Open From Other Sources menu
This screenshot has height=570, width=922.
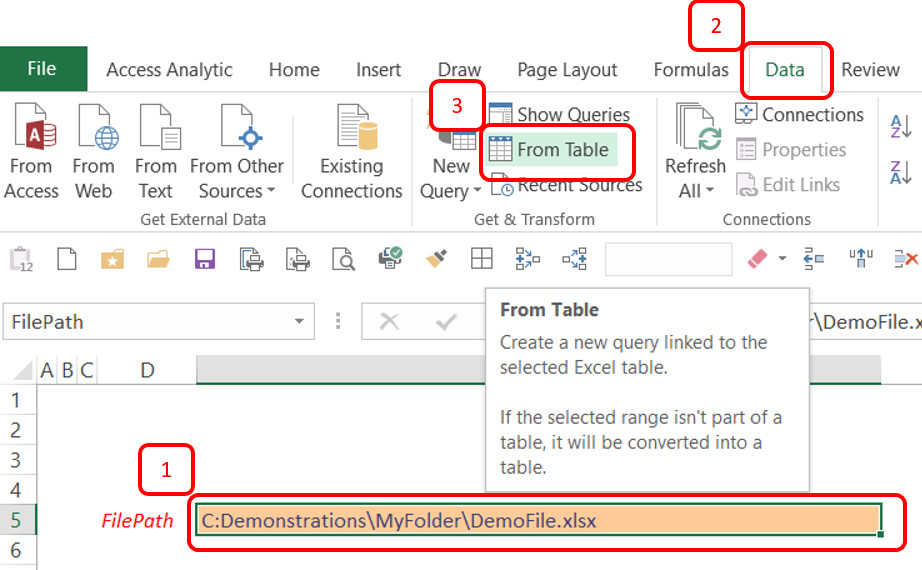[x=237, y=152]
